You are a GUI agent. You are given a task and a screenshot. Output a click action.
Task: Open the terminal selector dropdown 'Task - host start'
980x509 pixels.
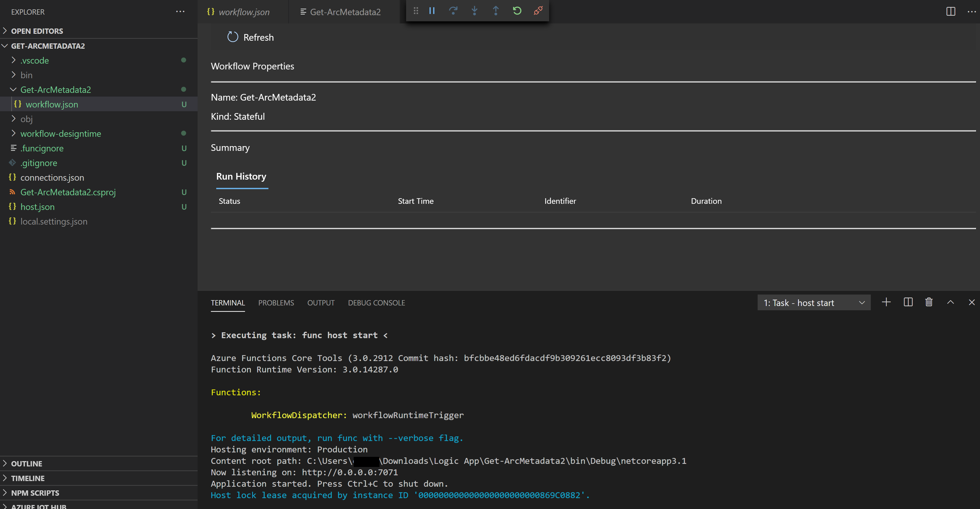[814, 303]
